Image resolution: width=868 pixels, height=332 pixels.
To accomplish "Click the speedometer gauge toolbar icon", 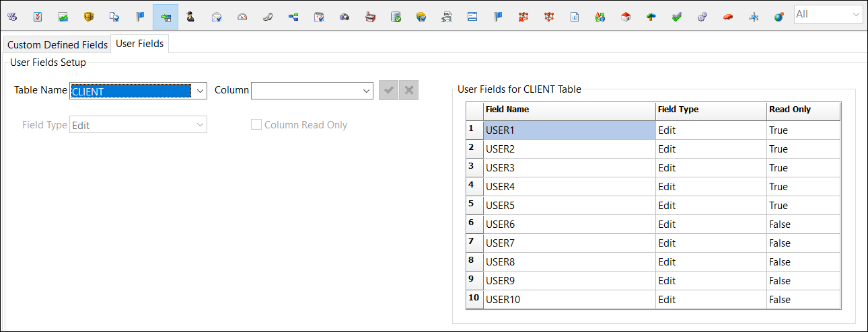I will coord(242,16).
